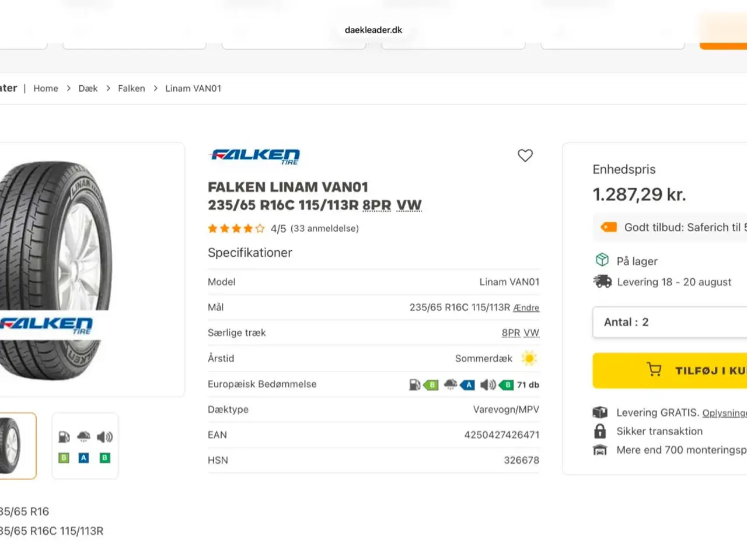
Task: Click the HSN value 326678
Action: (522, 460)
